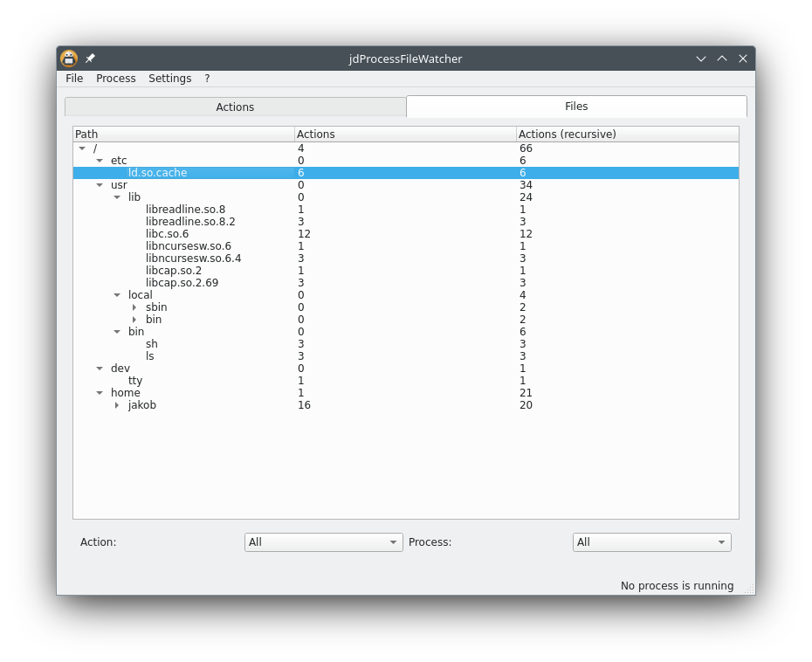Open the File menu

click(x=74, y=79)
